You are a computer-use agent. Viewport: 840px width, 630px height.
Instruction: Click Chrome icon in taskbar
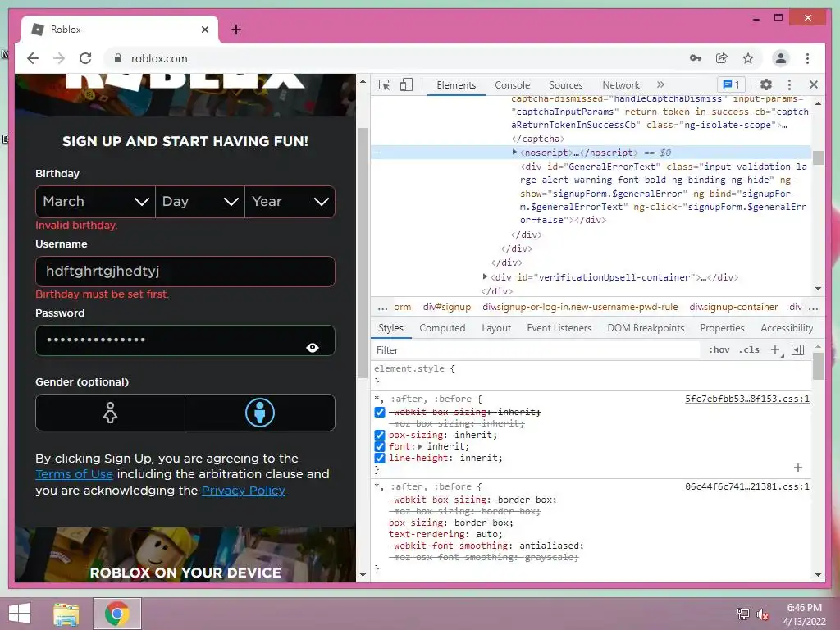pyautogui.click(x=117, y=614)
